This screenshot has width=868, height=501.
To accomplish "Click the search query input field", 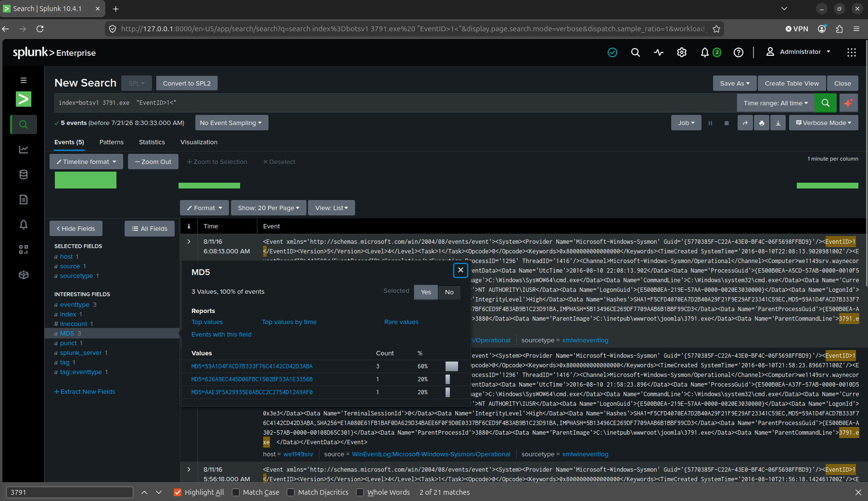I will [x=396, y=103].
